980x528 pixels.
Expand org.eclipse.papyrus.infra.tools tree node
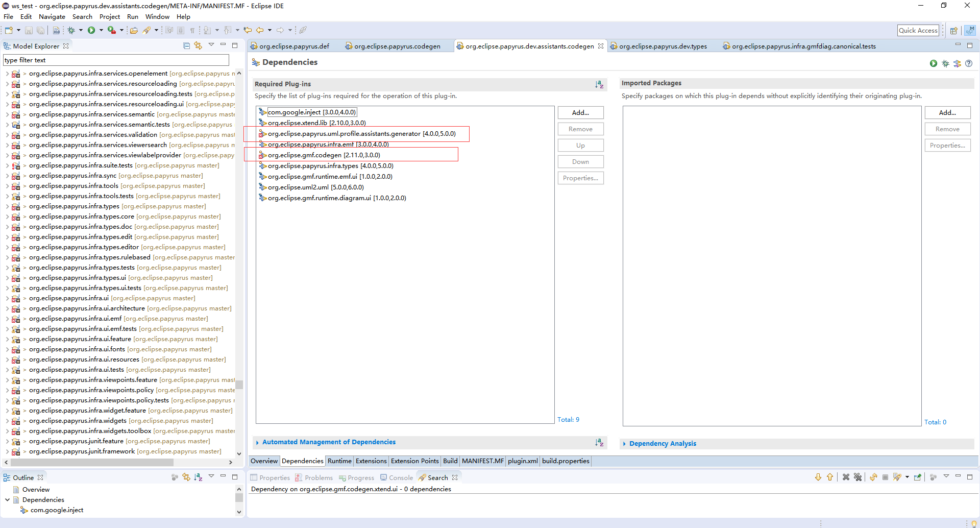pyautogui.click(x=7, y=186)
